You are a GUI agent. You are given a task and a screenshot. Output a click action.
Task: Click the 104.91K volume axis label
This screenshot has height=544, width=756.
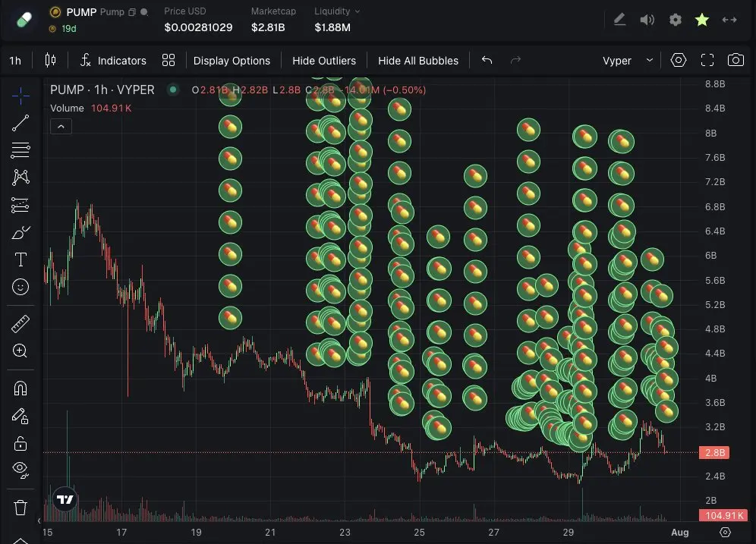click(723, 516)
